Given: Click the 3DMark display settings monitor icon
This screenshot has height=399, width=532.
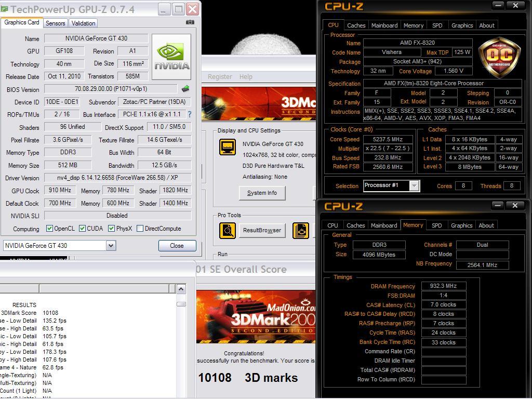Looking at the screenshot, I should tap(228, 147).
